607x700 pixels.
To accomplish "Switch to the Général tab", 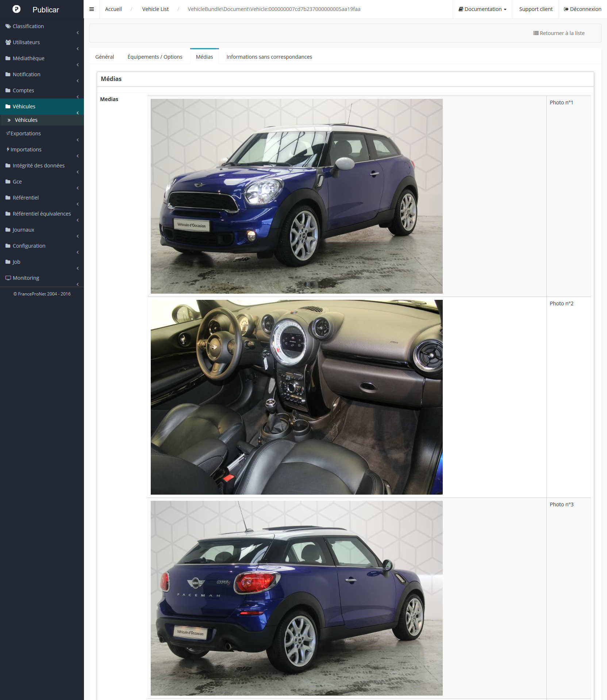I will click(104, 57).
